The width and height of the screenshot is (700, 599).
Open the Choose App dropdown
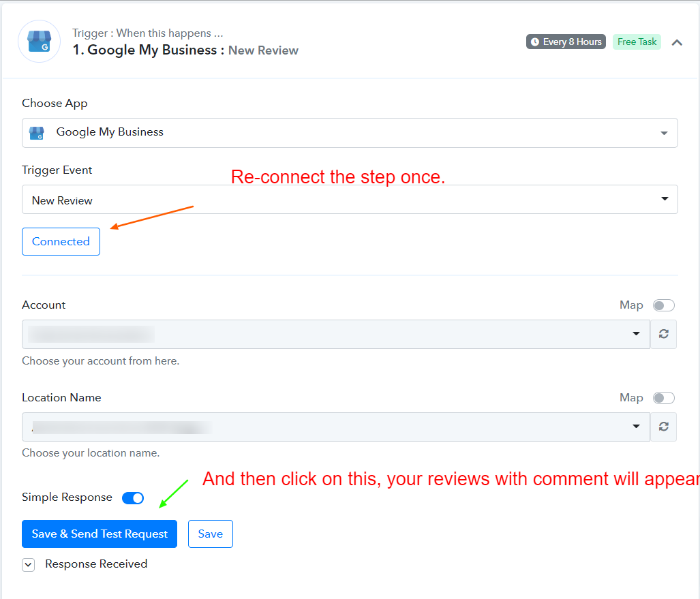[x=350, y=133]
